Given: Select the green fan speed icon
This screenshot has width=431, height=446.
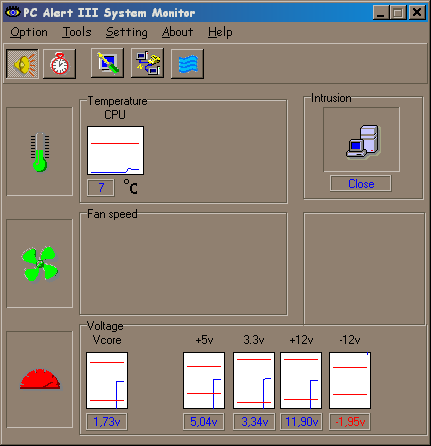Looking at the screenshot, I should pyautogui.click(x=40, y=264).
